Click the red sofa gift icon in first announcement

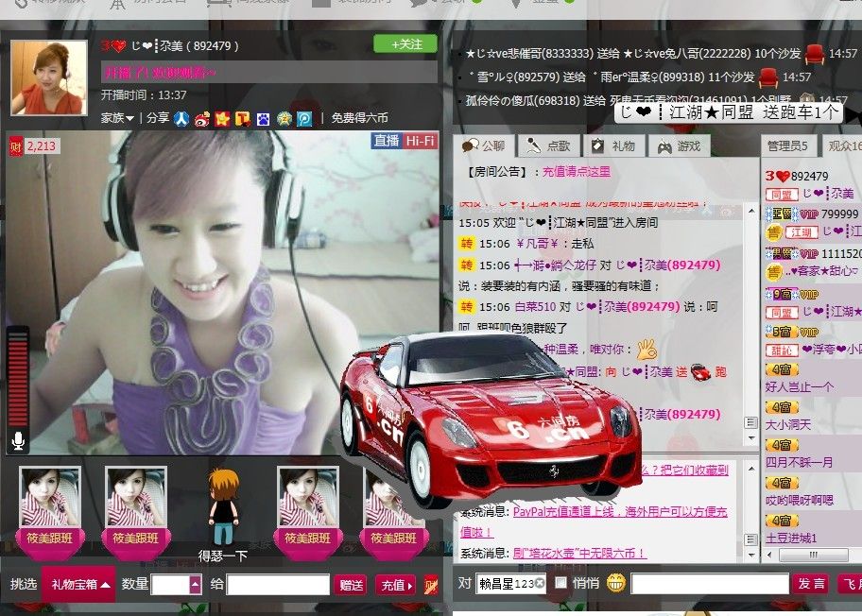pyautogui.click(x=814, y=54)
